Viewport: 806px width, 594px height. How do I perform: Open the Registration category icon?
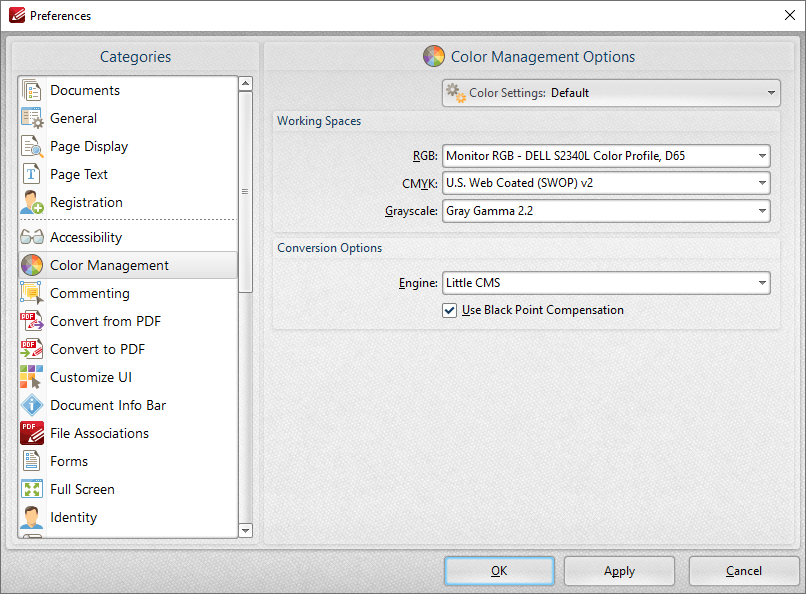(33, 202)
